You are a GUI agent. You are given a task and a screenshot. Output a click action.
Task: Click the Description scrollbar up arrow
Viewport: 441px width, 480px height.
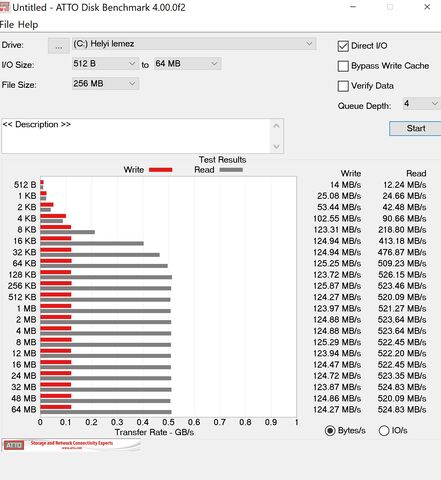click(276, 126)
